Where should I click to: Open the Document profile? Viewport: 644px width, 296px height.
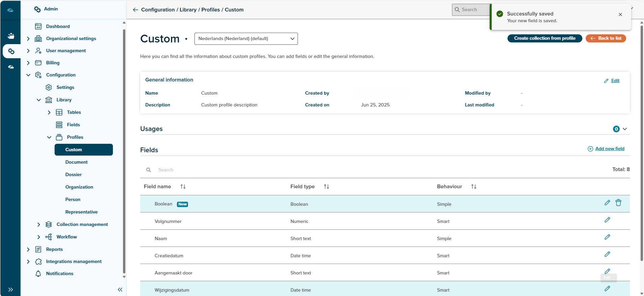tap(76, 162)
